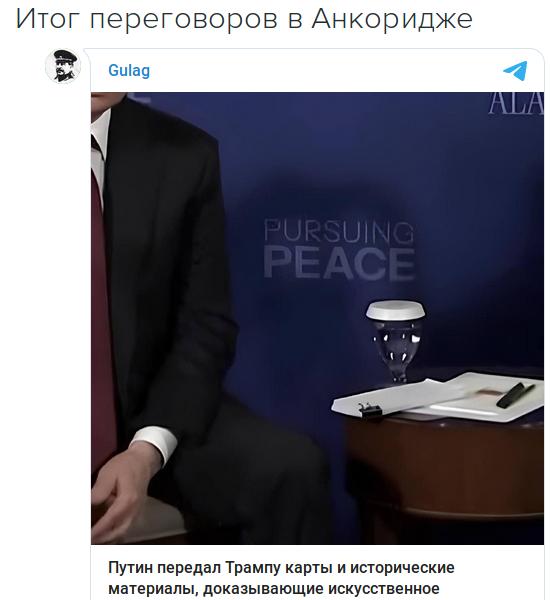
Task: Click the caption line "материалы, доказывающие искусственное"
Action: click(x=274, y=589)
